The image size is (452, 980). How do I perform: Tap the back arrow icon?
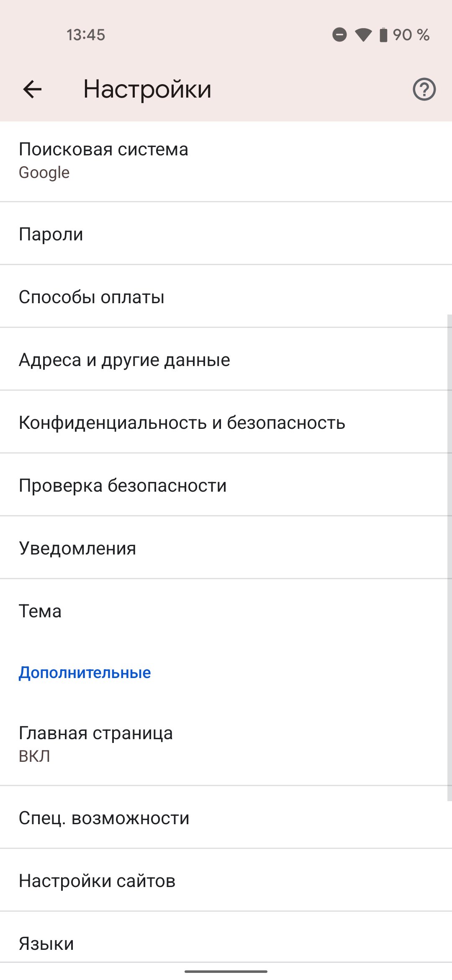(x=32, y=89)
